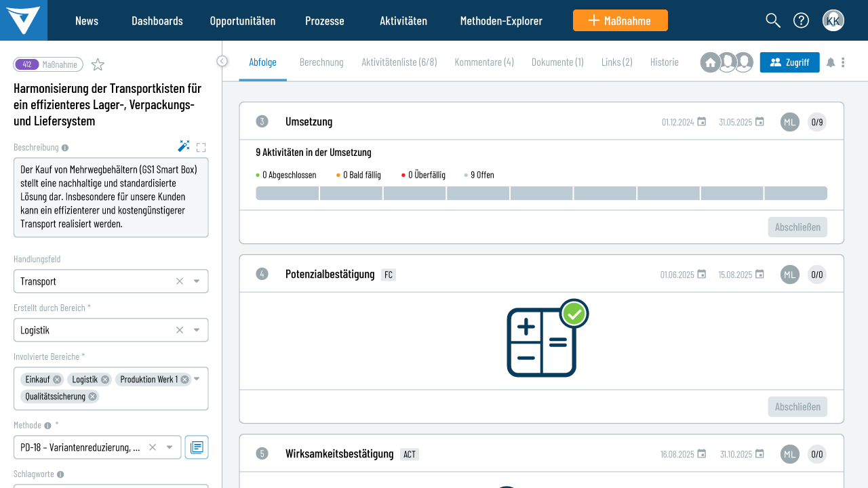Remove the Einkauf tag
The width and height of the screenshot is (868, 488).
point(57,380)
